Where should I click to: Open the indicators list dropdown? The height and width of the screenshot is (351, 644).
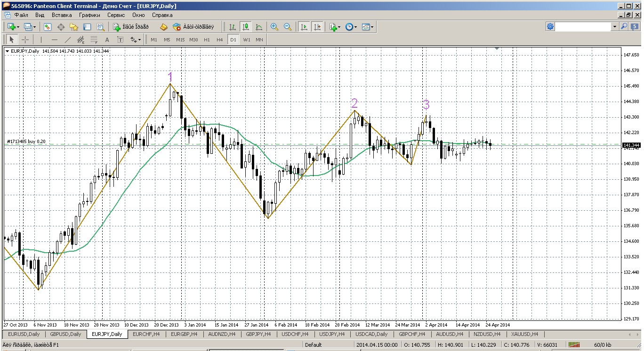click(x=335, y=27)
